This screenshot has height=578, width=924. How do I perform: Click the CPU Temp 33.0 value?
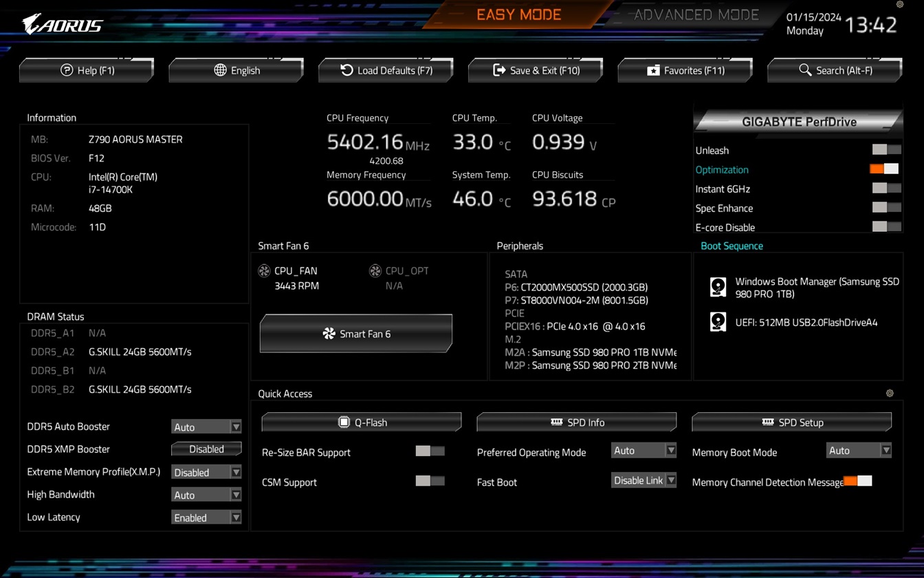[473, 142]
